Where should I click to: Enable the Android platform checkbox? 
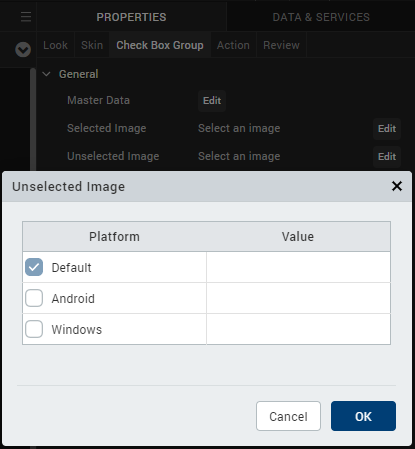34,298
